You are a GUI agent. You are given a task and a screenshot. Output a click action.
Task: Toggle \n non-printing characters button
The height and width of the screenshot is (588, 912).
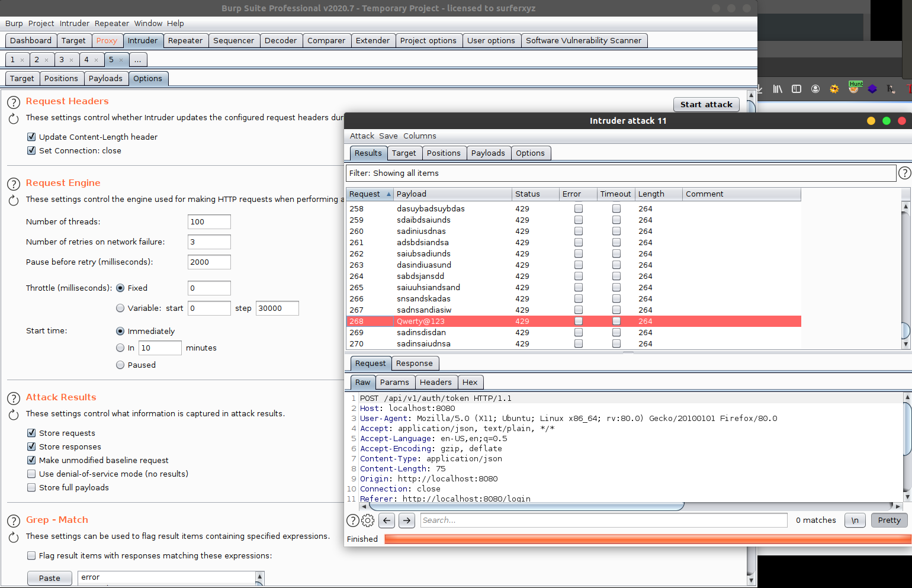click(x=855, y=520)
